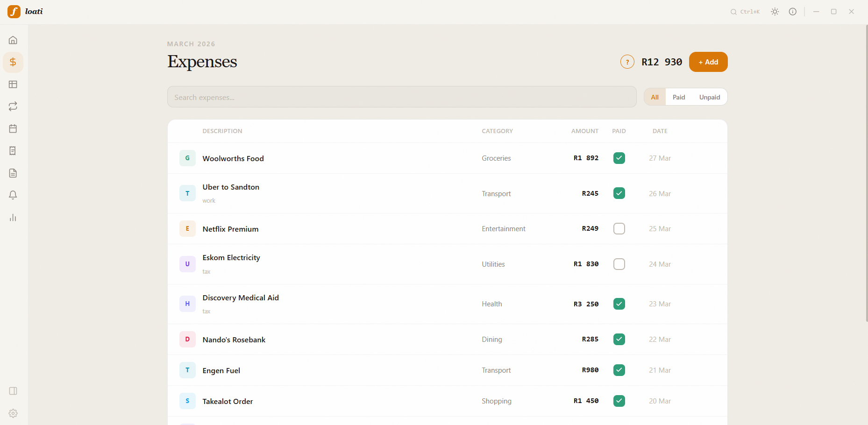Click the S badge for Takealot Order

point(187,401)
